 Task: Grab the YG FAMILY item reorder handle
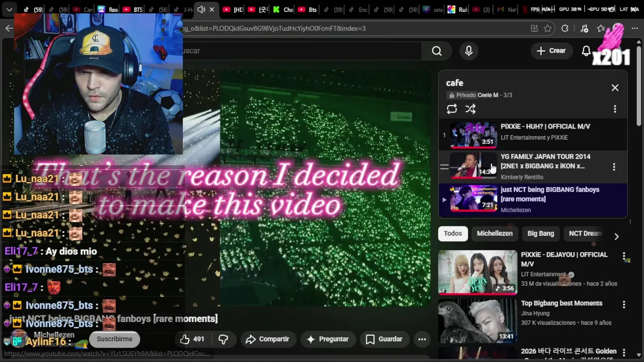click(444, 166)
